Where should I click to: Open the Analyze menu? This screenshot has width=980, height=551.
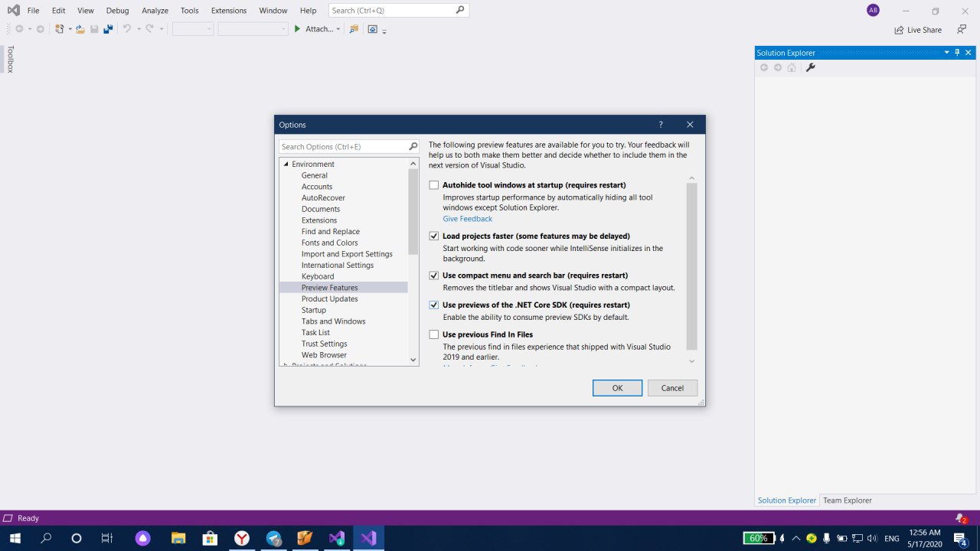155,11
